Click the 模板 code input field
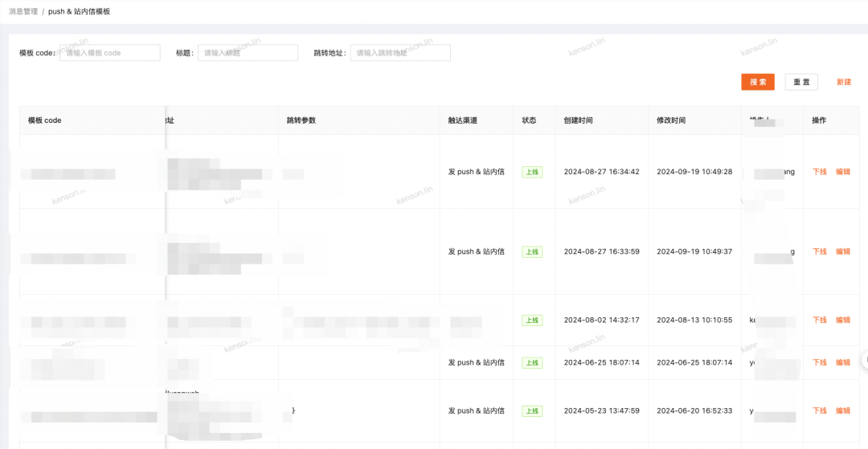This screenshot has width=868, height=449. [109, 53]
